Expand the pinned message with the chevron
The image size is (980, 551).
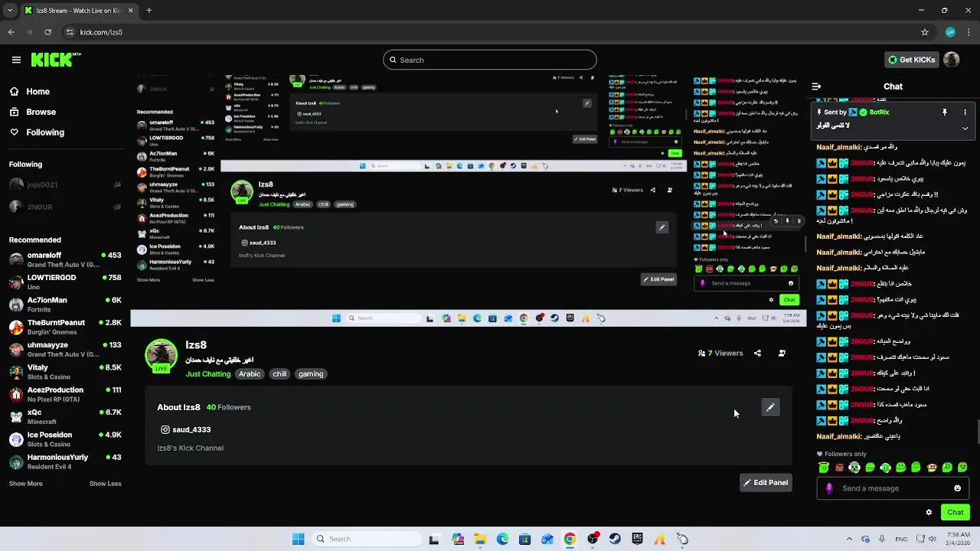click(965, 128)
